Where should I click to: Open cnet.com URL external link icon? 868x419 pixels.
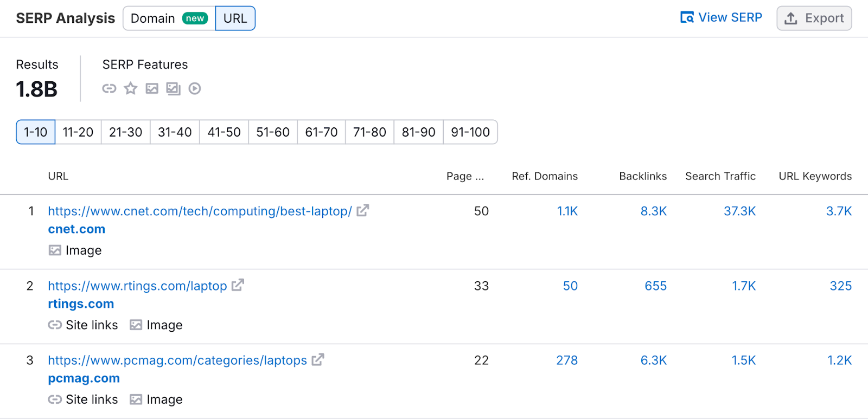[363, 210]
